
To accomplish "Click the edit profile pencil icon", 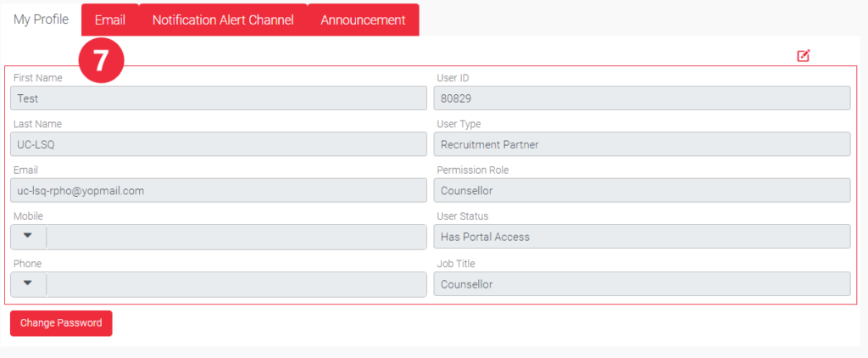I will pos(803,56).
